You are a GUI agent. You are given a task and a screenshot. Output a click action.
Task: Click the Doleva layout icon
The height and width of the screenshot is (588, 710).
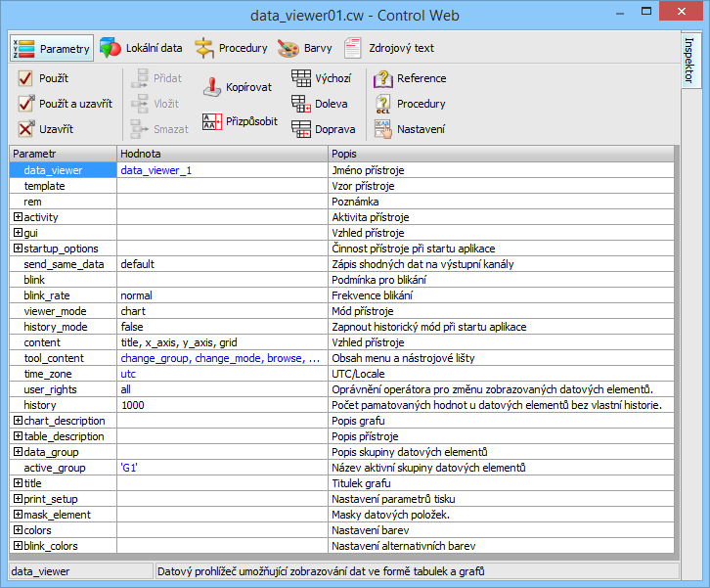point(301,104)
